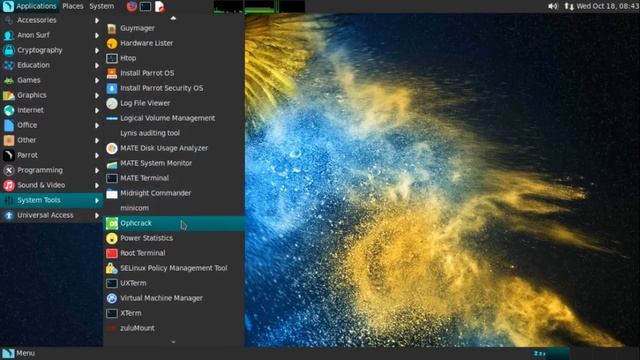Click the date and time clock
Viewport: 640px width, 360px height.
pos(608,6)
